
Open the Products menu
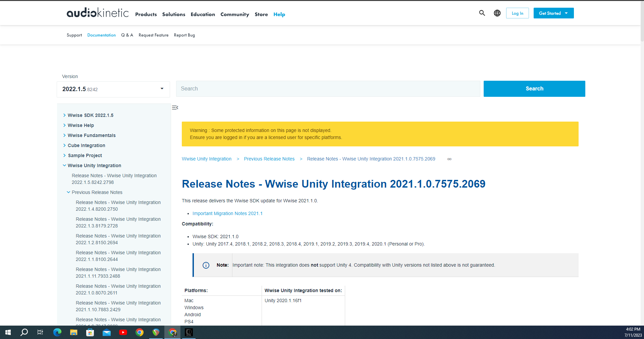(x=146, y=14)
